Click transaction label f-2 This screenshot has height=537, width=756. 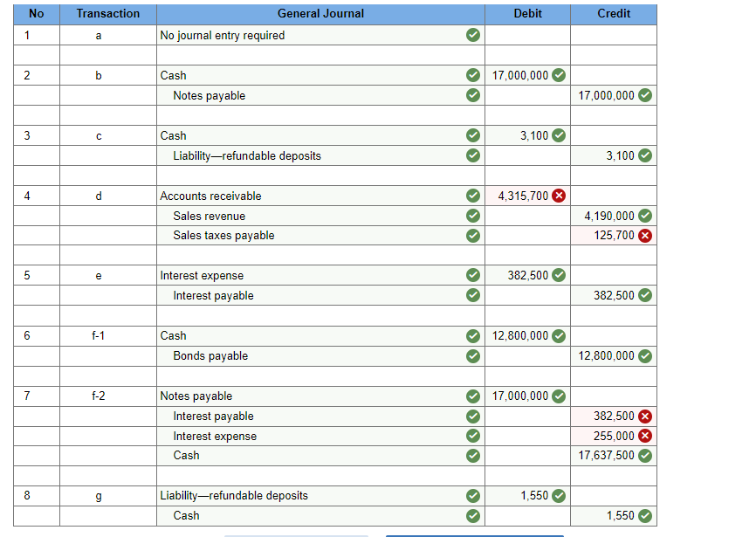point(99,396)
